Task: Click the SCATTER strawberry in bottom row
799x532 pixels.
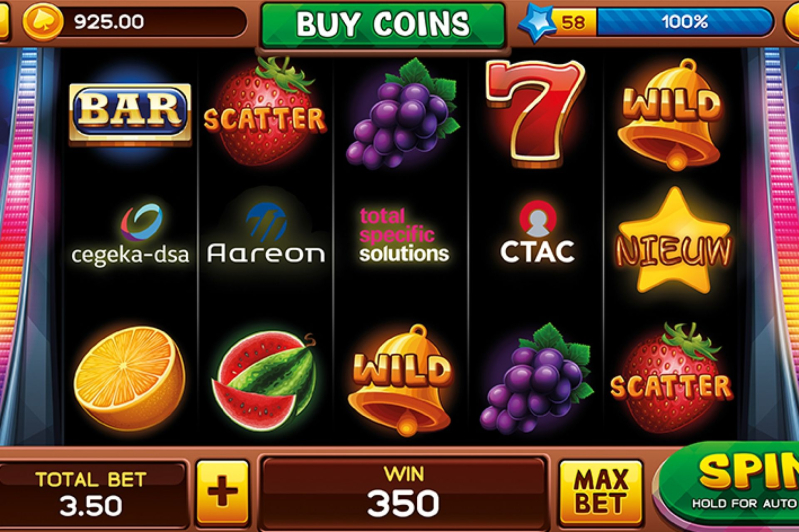Action: click(x=672, y=378)
